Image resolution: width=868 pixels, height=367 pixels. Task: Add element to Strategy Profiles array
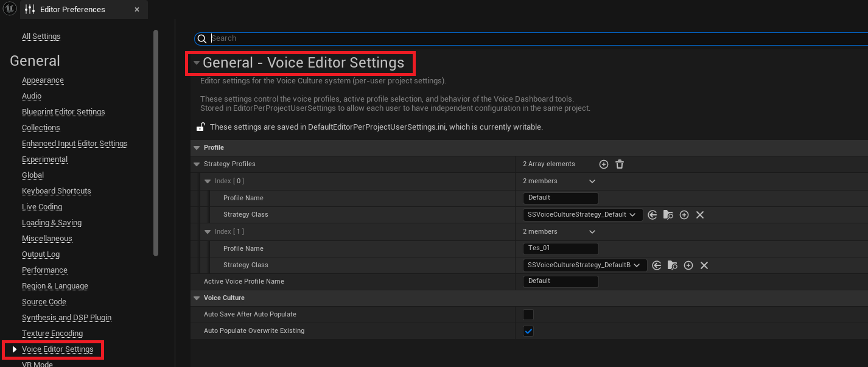point(604,164)
